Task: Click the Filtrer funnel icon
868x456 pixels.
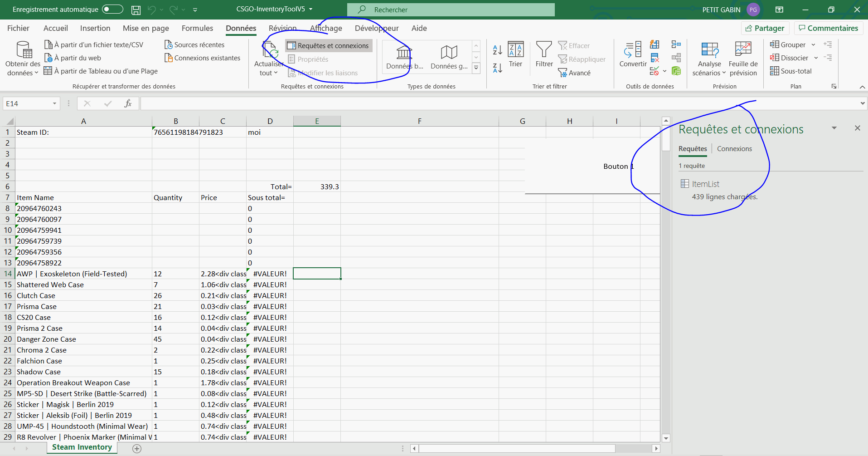Action: click(543, 50)
